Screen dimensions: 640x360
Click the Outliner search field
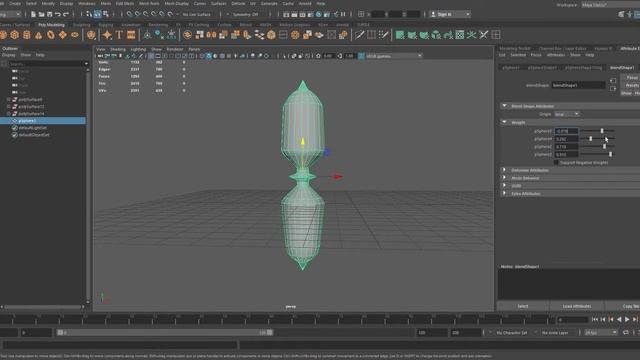coord(45,64)
